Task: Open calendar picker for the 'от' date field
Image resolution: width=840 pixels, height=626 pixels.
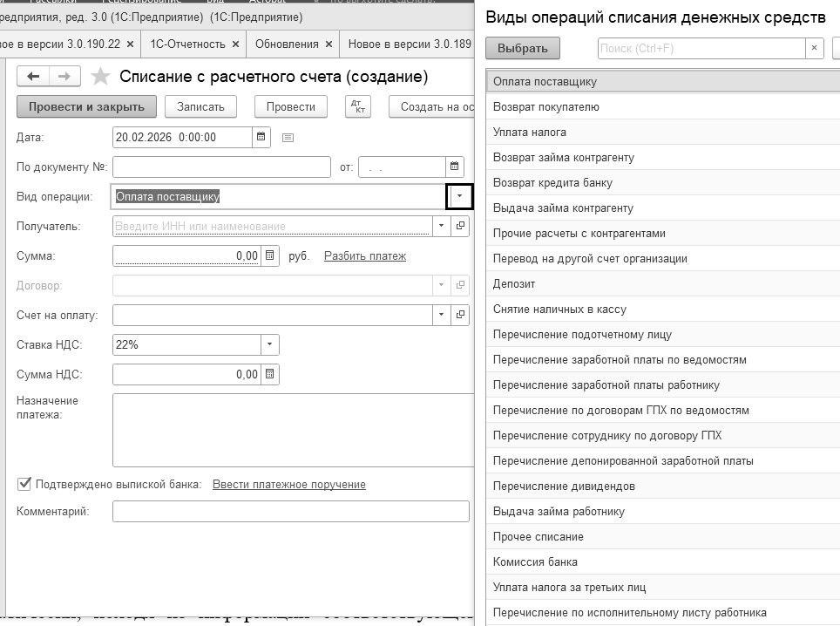Action: (x=454, y=167)
